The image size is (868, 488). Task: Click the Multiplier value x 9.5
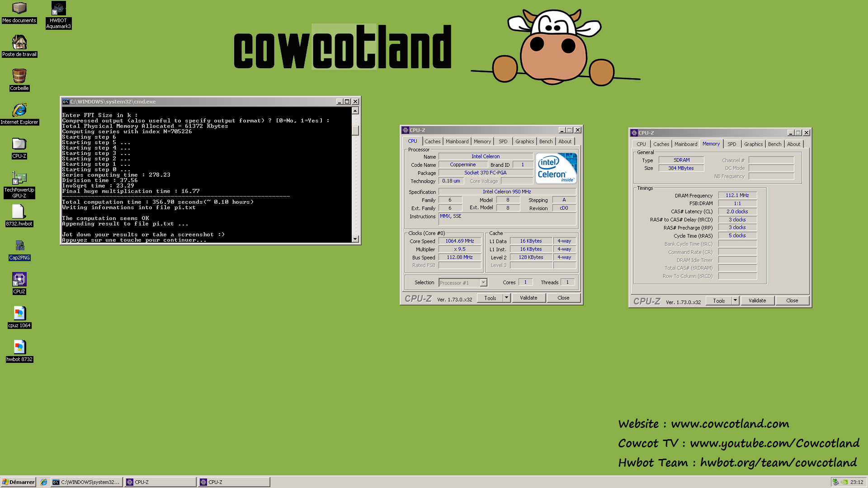coord(460,249)
